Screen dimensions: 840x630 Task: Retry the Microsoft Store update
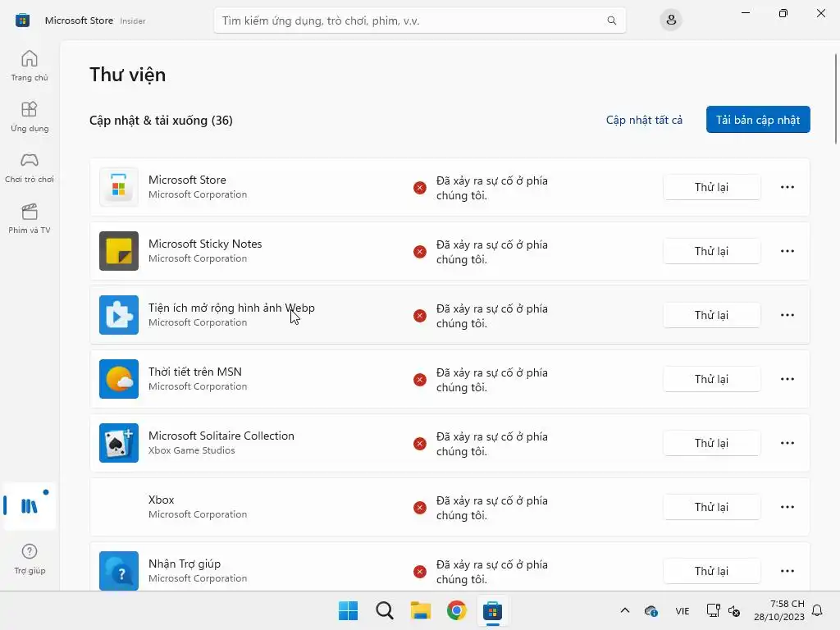(x=711, y=187)
